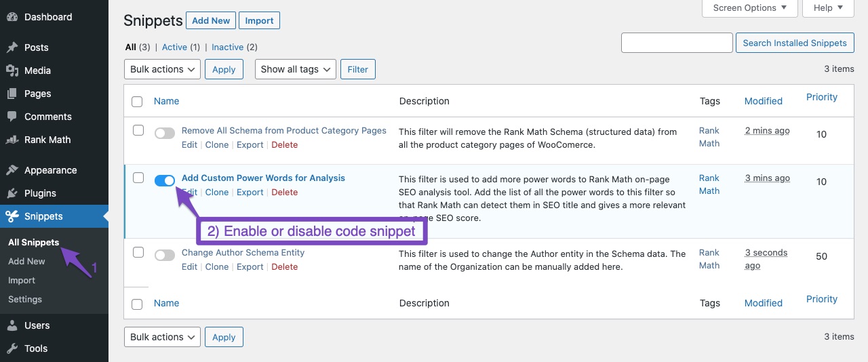Click the Filter button

(357, 69)
